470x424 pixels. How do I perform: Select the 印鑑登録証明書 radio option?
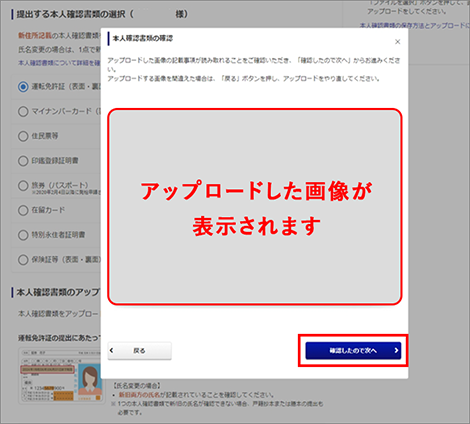coord(23,161)
